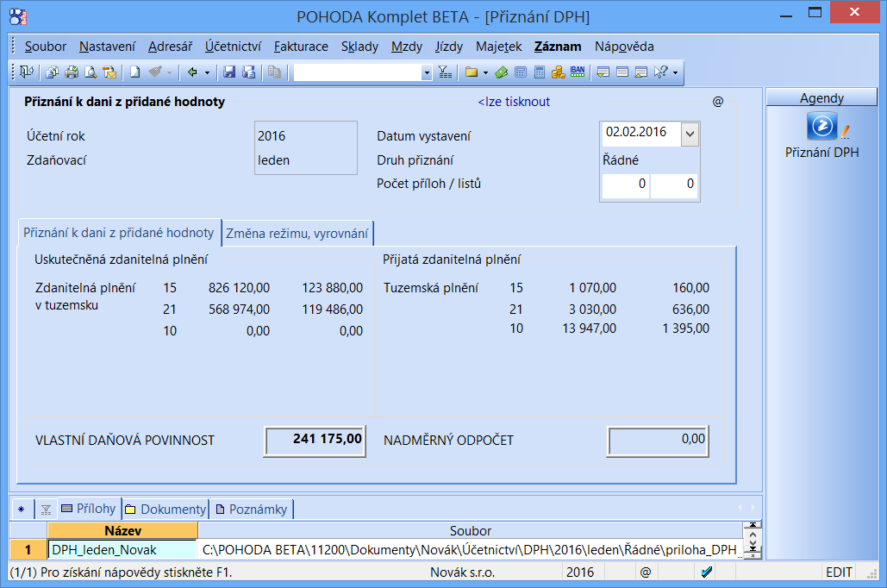Open the Datum vystavení date dropdown
The width and height of the screenshot is (887, 588).
click(x=690, y=134)
